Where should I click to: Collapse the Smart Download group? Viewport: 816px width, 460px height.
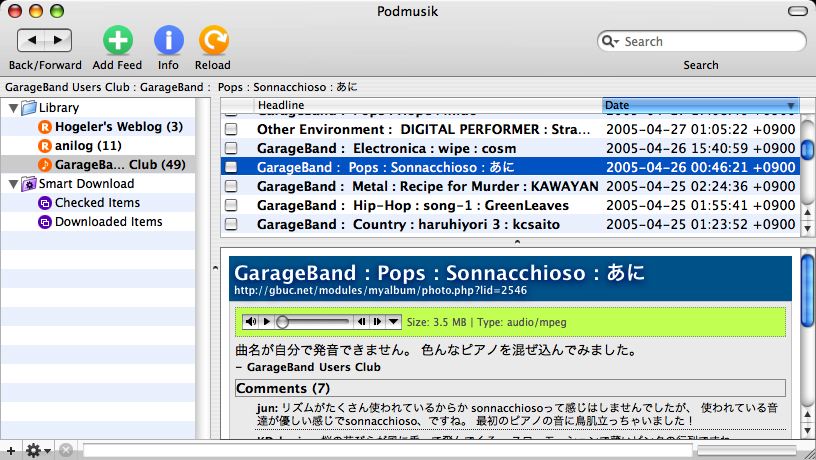coord(12,184)
